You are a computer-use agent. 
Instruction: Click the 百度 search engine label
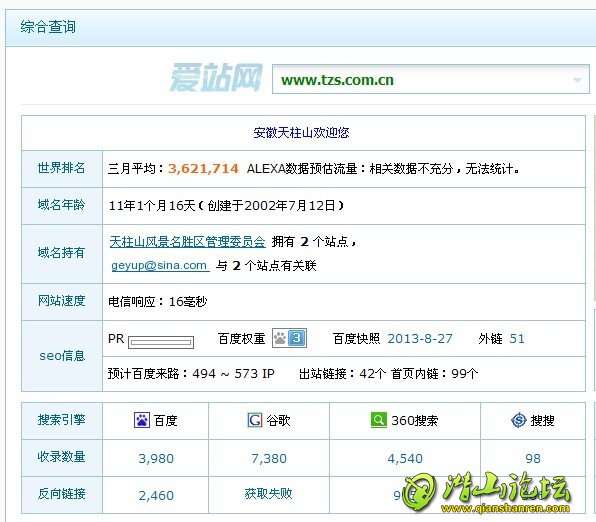pos(166,420)
